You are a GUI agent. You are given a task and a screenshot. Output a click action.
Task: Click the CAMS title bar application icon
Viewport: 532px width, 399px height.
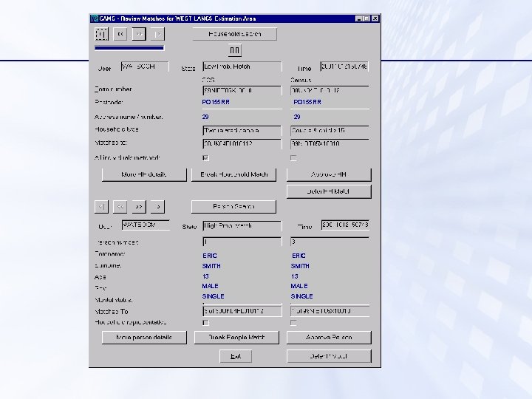(95, 18)
